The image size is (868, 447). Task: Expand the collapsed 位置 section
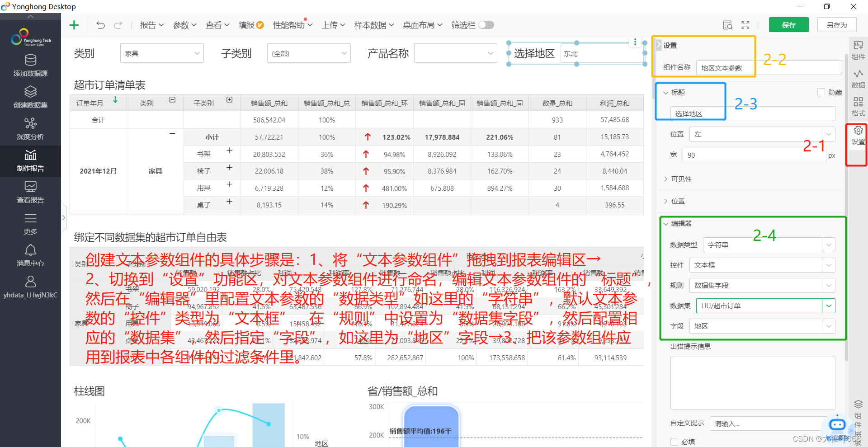674,201
